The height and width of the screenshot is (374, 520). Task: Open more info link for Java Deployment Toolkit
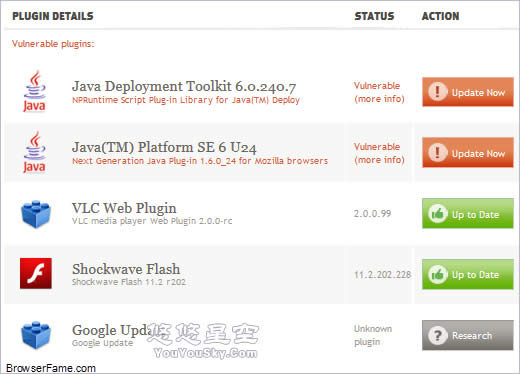coord(379,99)
